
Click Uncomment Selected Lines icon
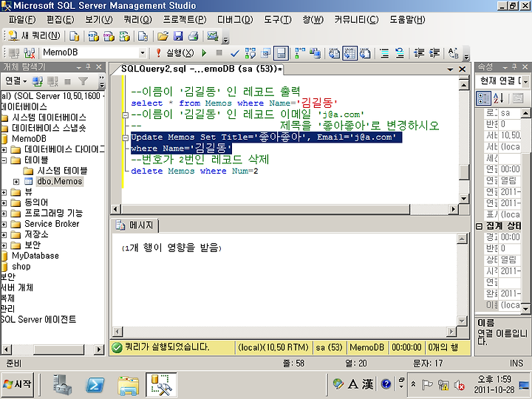tap(400, 53)
